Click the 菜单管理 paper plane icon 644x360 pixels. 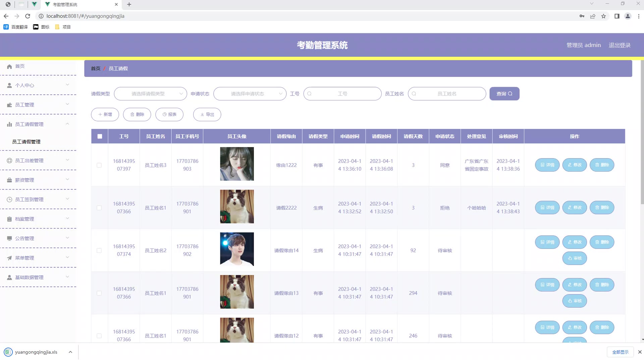[x=9, y=258]
